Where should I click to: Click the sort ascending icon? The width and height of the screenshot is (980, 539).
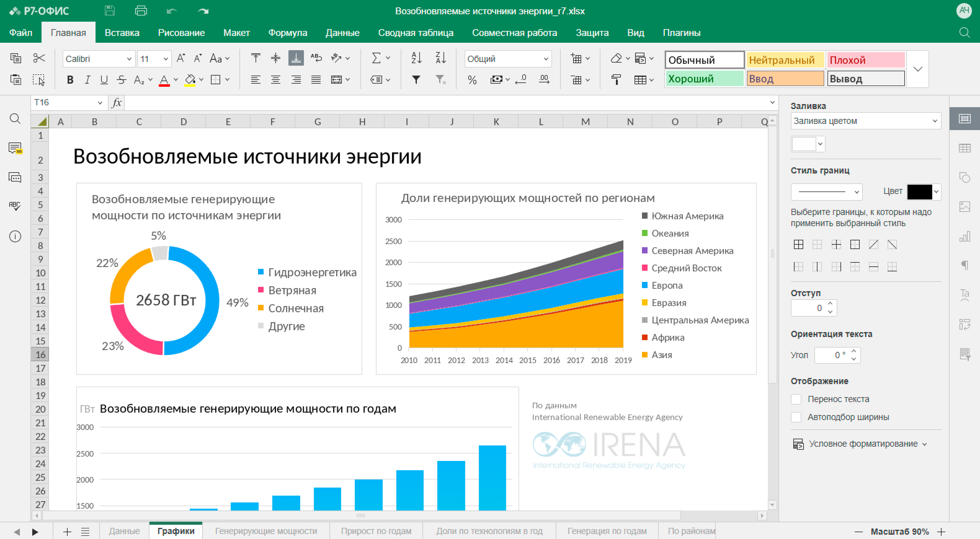click(x=416, y=58)
